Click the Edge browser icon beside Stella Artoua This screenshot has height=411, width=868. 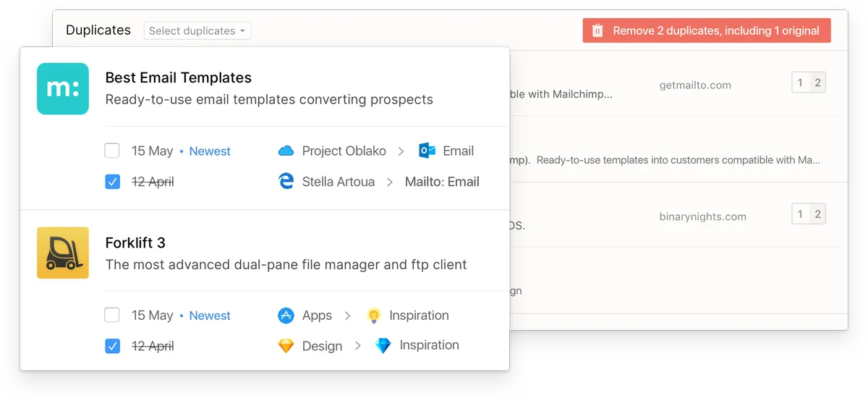click(x=286, y=182)
